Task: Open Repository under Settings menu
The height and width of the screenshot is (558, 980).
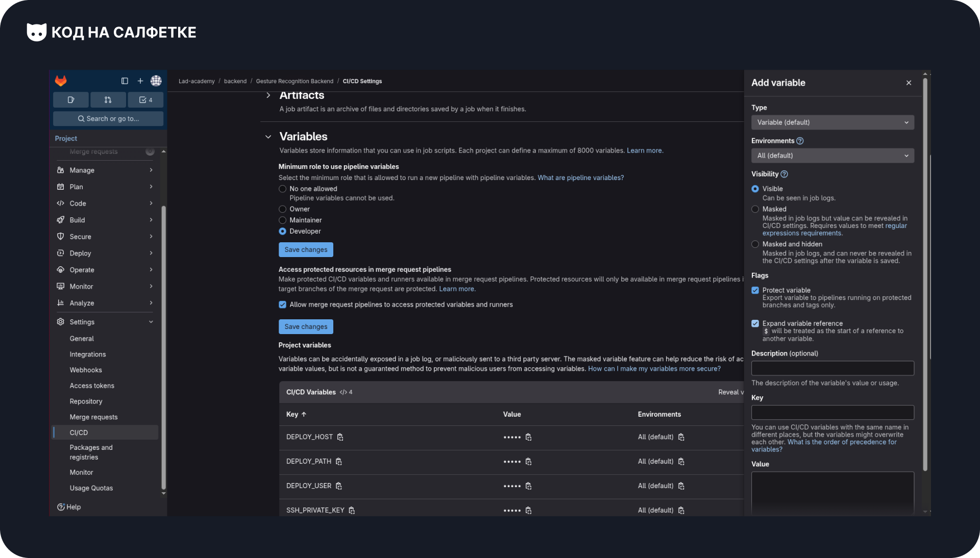Action: (86, 401)
